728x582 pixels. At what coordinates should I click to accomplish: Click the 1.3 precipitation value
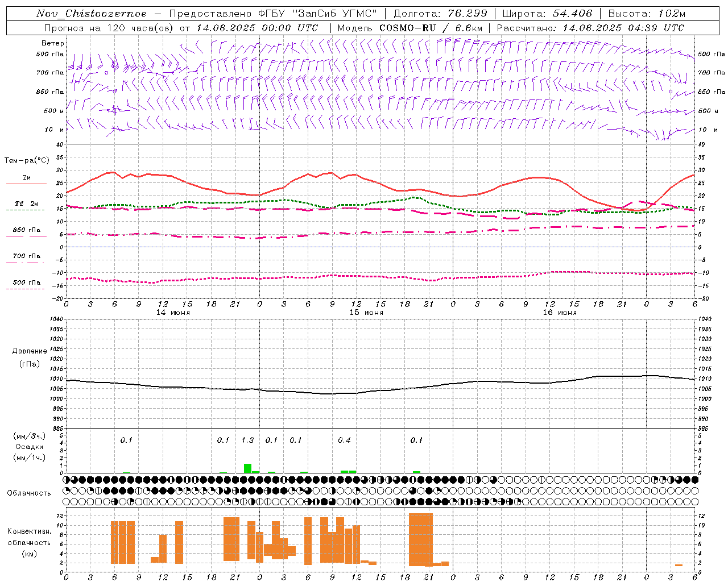click(x=247, y=440)
